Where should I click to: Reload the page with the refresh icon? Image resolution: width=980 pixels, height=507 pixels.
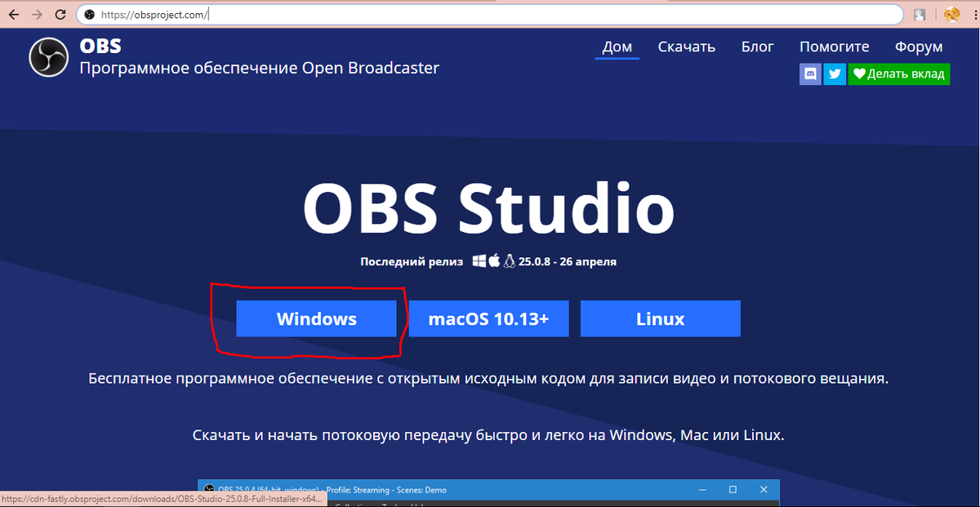[x=61, y=15]
